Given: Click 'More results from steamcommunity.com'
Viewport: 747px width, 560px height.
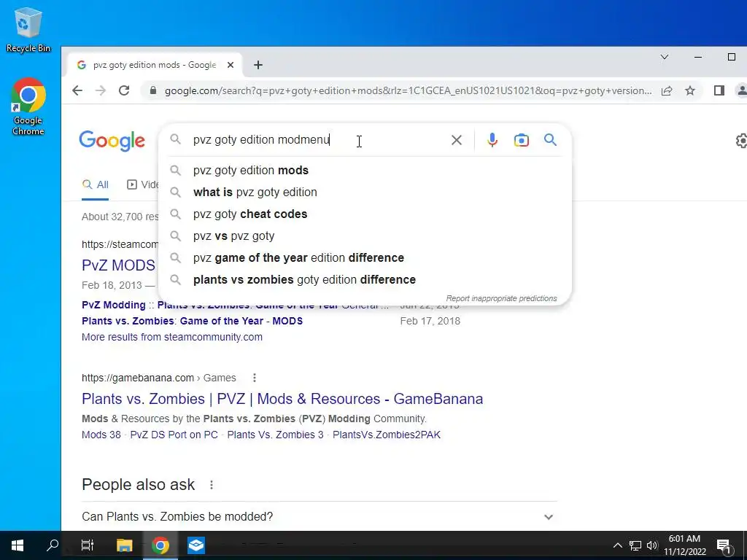Looking at the screenshot, I should tap(172, 337).
